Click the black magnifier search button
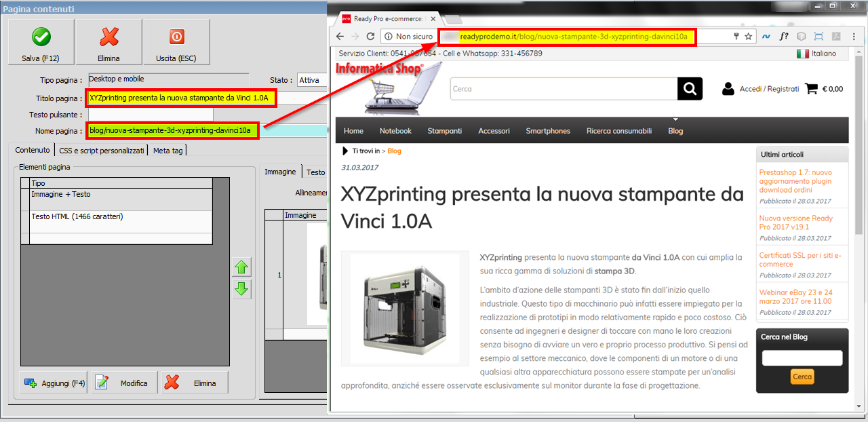This screenshot has height=422, width=868. click(x=690, y=89)
